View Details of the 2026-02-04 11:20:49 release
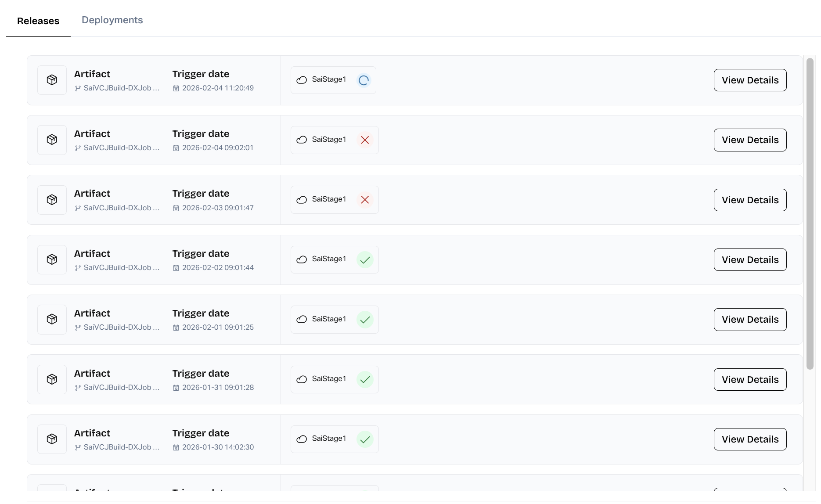Image resolution: width=821 pixels, height=504 pixels. tap(750, 80)
